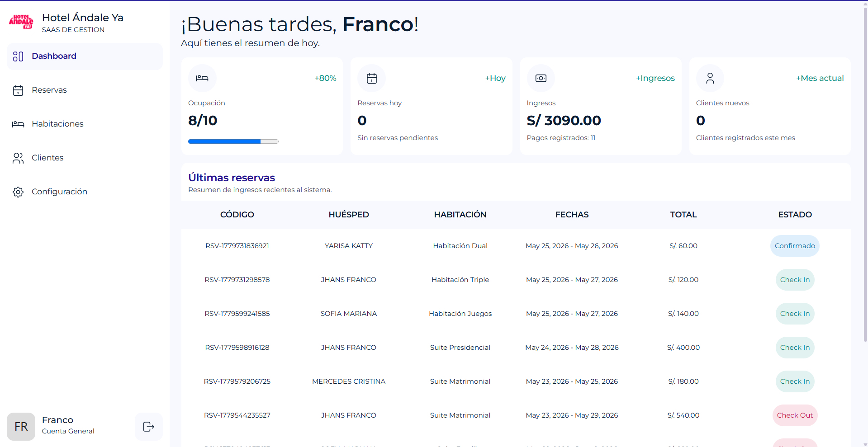Click the bed icon in Ocupación card
Viewport: 868px width, 447px height.
202,78
